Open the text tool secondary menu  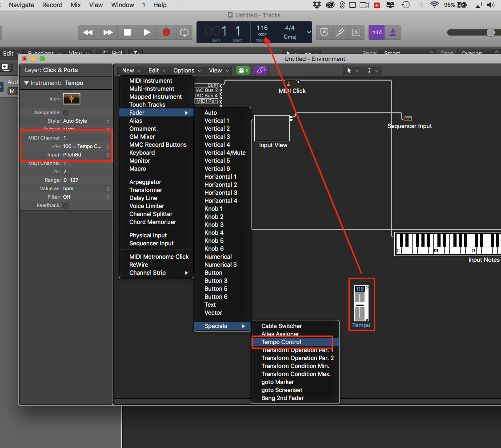pyautogui.click(x=372, y=71)
